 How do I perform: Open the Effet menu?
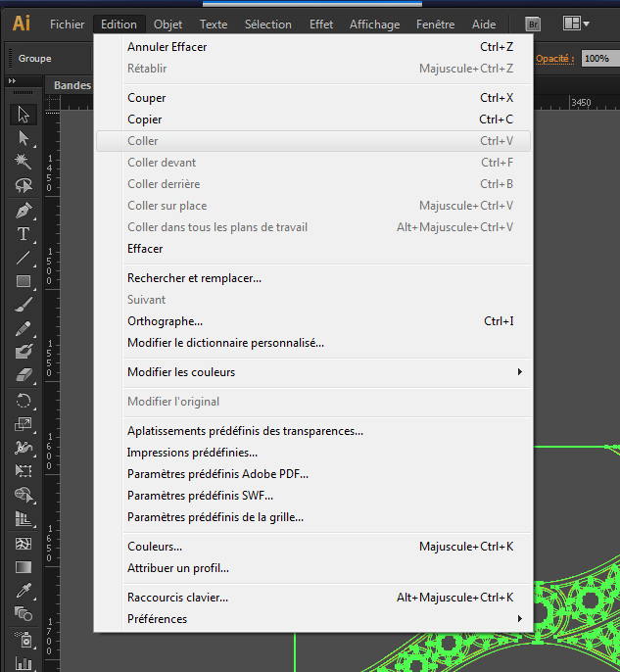click(321, 24)
